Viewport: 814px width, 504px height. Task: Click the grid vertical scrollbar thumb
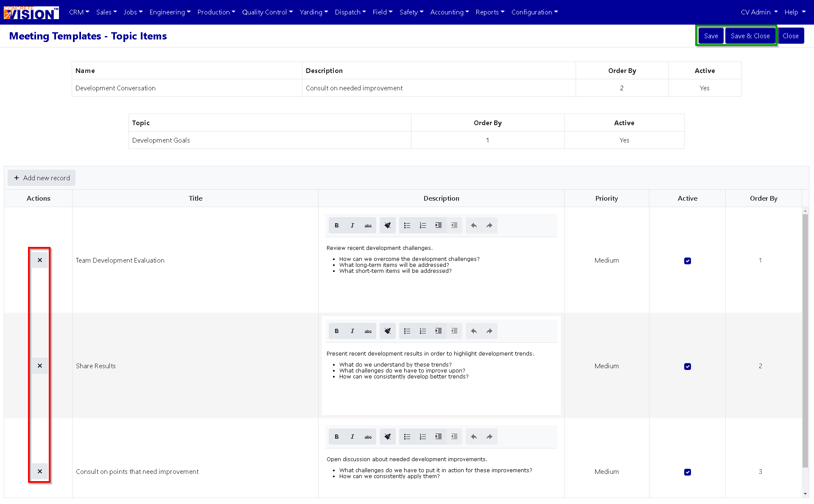tap(805, 340)
